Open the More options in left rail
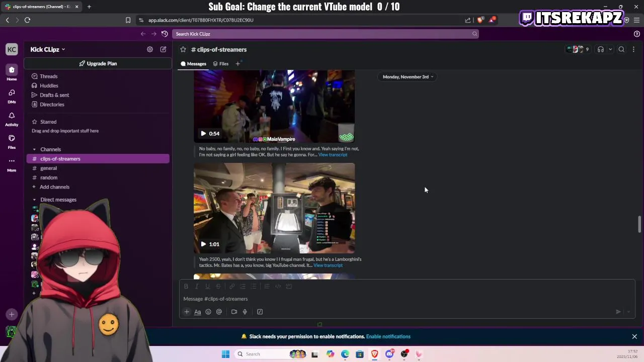The height and width of the screenshot is (362, 644). [x=12, y=164]
